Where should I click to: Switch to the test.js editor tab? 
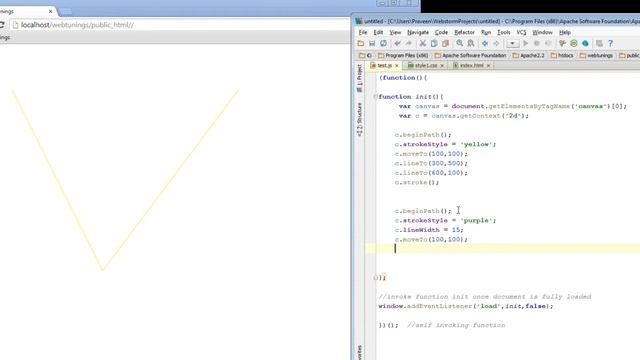pyautogui.click(x=384, y=65)
